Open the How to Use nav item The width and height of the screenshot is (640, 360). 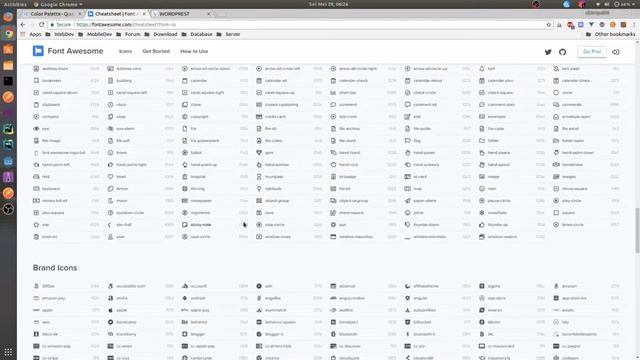[194, 51]
